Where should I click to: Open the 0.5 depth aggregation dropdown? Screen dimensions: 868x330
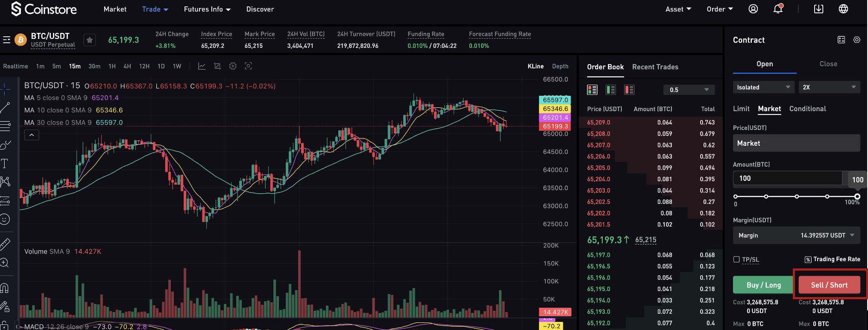[x=689, y=89]
